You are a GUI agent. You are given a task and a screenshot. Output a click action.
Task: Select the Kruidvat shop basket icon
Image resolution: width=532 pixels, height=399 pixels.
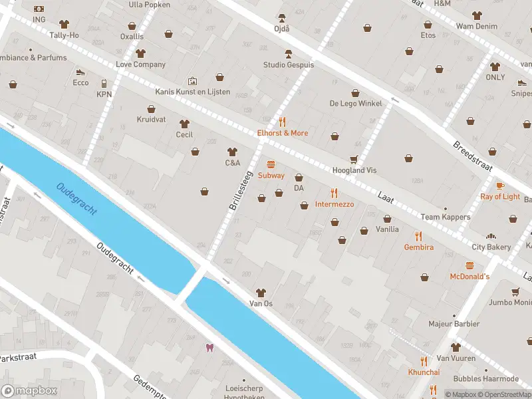[x=152, y=109]
